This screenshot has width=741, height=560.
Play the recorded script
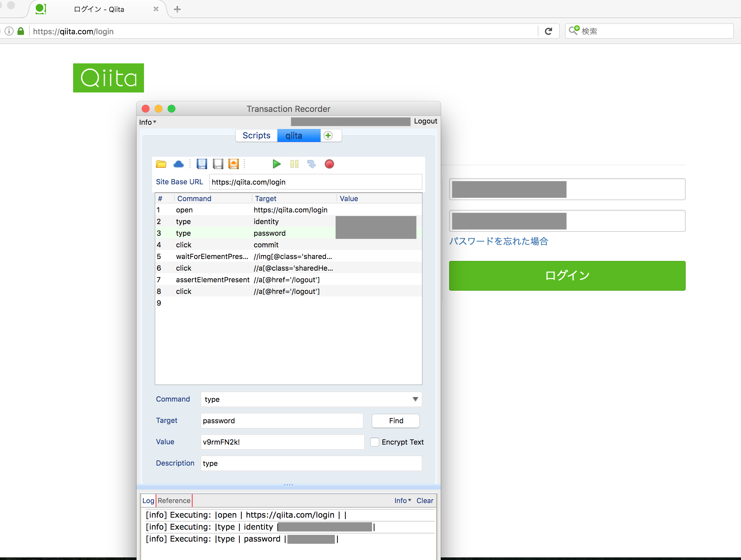pos(277,164)
